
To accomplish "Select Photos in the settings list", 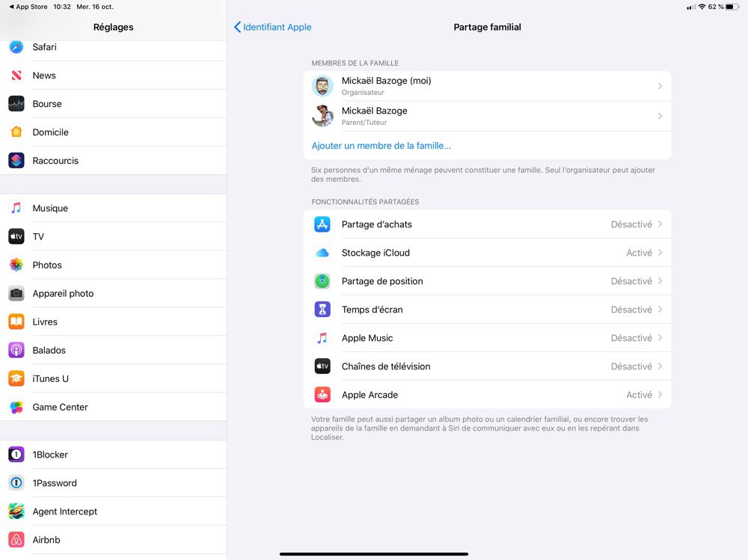I will pos(114,265).
